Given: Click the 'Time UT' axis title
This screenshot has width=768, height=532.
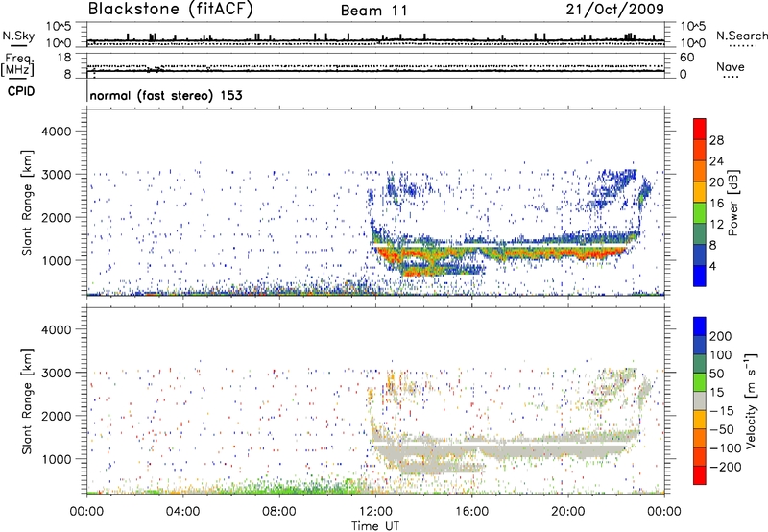Looking at the screenshot, I should pyautogui.click(x=375, y=526).
